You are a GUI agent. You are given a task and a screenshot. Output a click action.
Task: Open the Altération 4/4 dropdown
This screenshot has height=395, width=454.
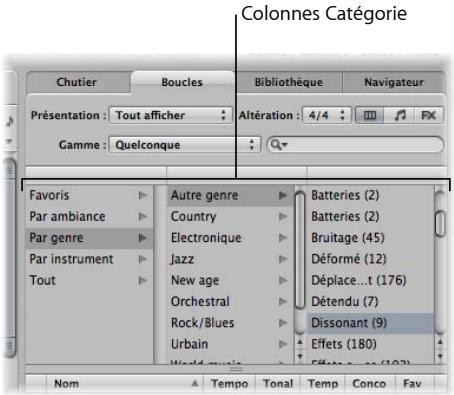click(x=326, y=115)
